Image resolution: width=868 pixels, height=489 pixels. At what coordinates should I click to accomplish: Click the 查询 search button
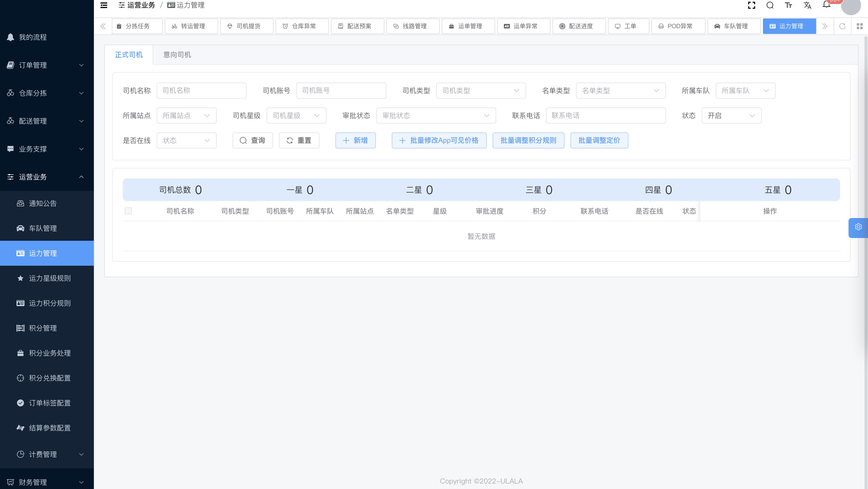(x=252, y=140)
